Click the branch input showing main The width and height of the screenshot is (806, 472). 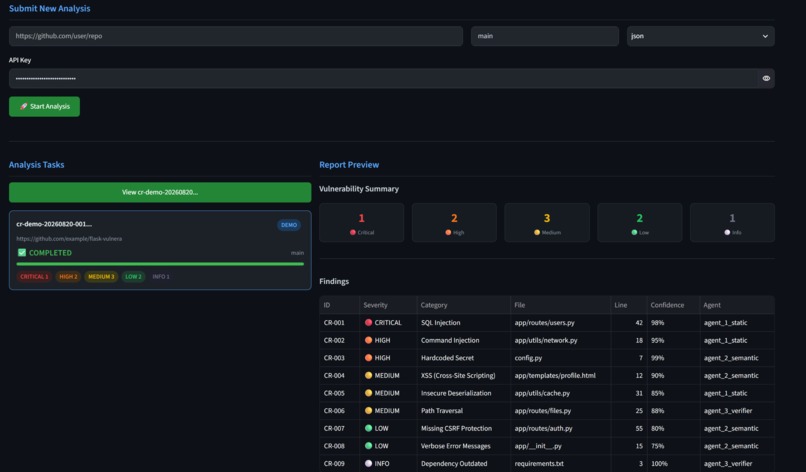tap(544, 36)
